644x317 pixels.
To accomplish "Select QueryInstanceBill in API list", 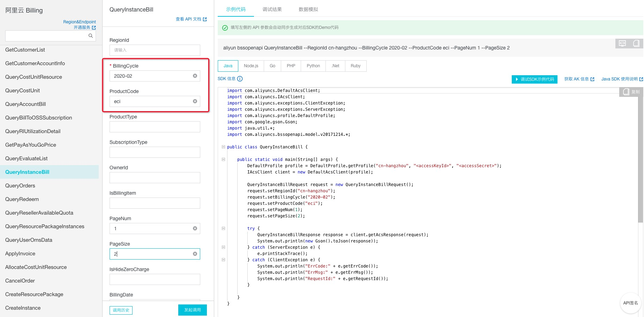I will 49,172.
